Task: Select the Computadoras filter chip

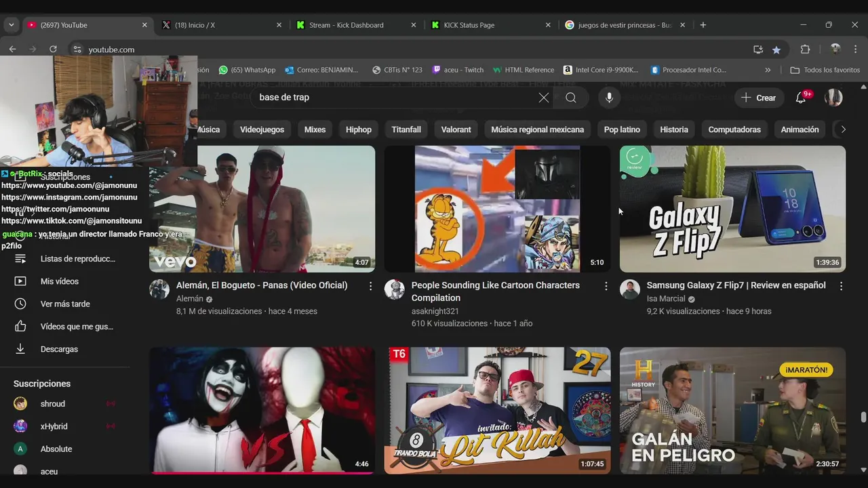Action: 734,129
